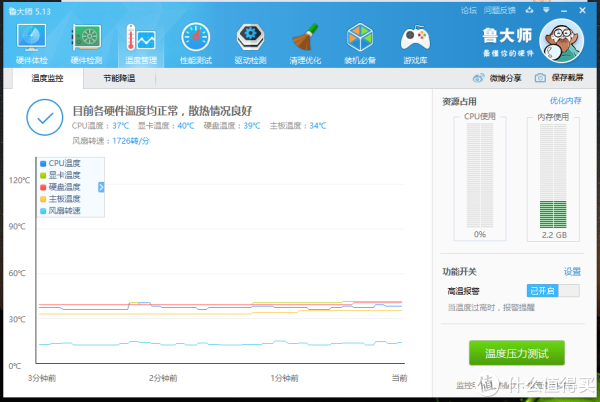Viewport: 600px width, 402px height.
Task: Click fan speed value 1726转/分
Action: (131, 141)
